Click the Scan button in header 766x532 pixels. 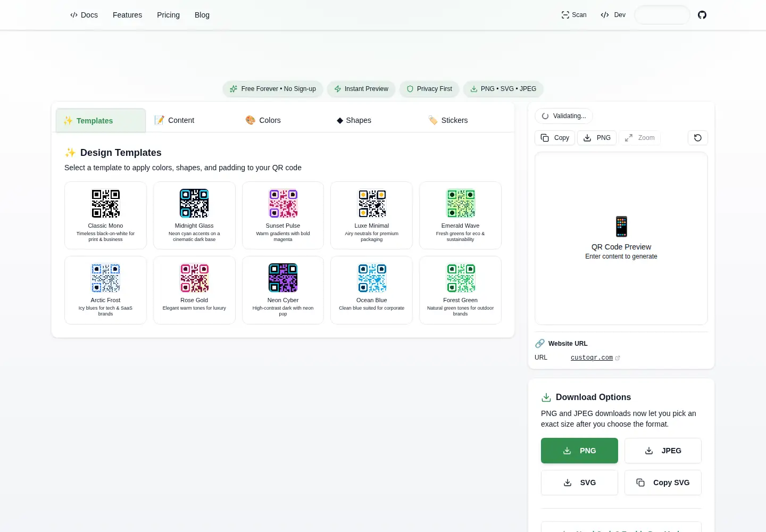pyautogui.click(x=574, y=15)
